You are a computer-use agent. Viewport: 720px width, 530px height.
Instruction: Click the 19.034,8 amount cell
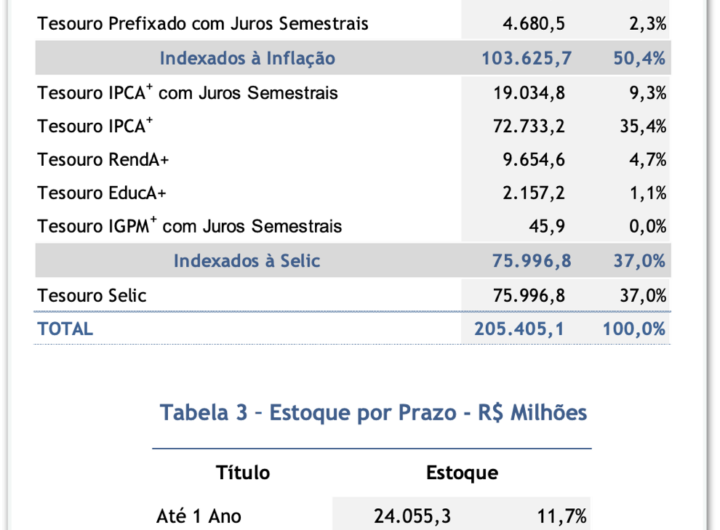tap(537, 93)
